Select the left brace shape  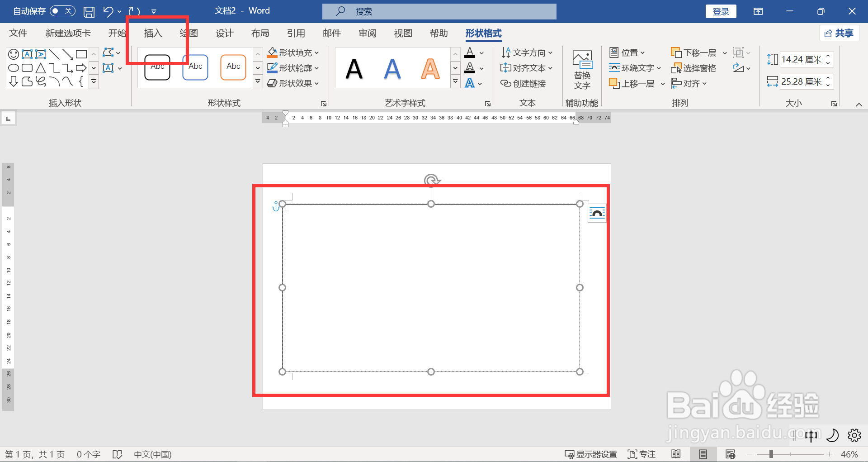coord(81,81)
